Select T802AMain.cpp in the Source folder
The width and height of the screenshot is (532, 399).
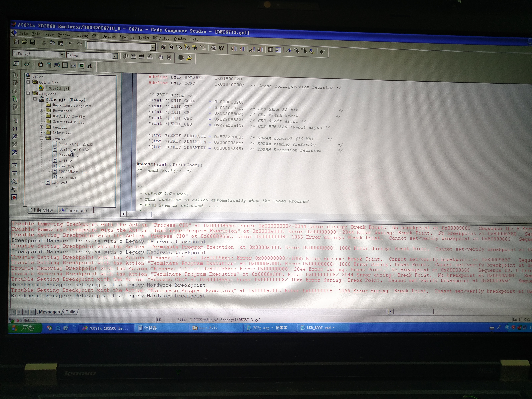(73, 172)
